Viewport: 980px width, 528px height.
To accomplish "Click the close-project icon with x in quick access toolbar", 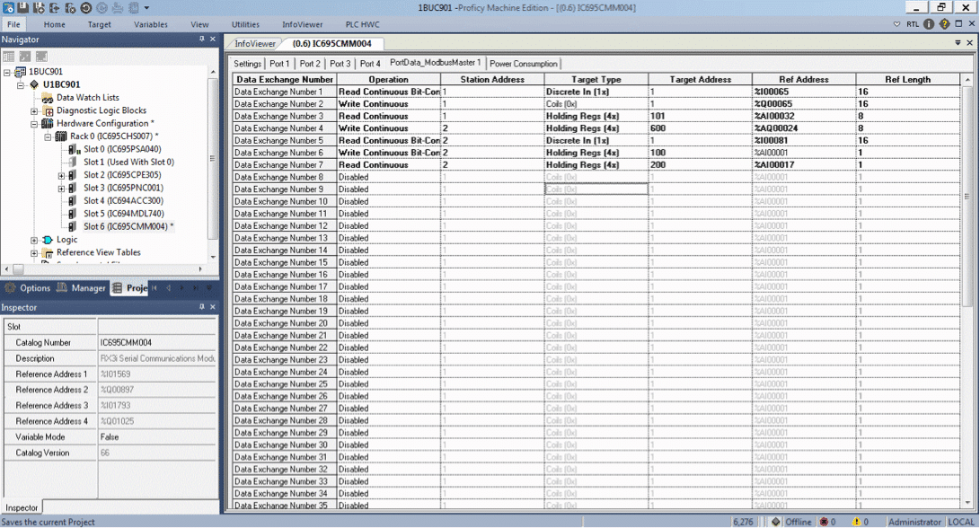I will pyautogui.click(x=70, y=7).
